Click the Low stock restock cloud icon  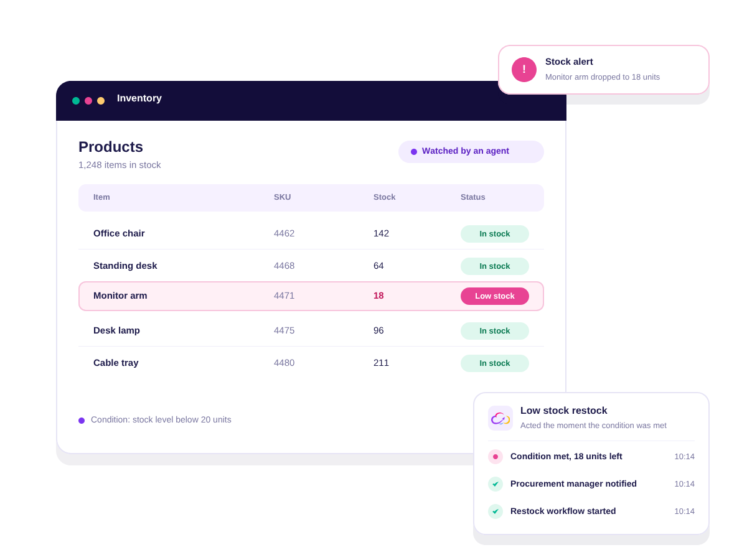(x=500, y=418)
